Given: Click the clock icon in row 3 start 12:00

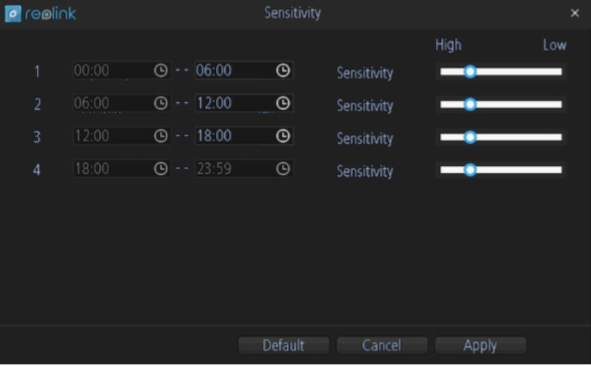Looking at the screenshot, I should pos(161,136).
